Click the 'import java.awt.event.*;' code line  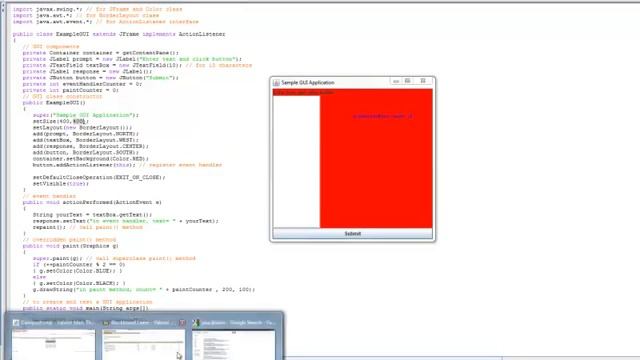point(106,21)
